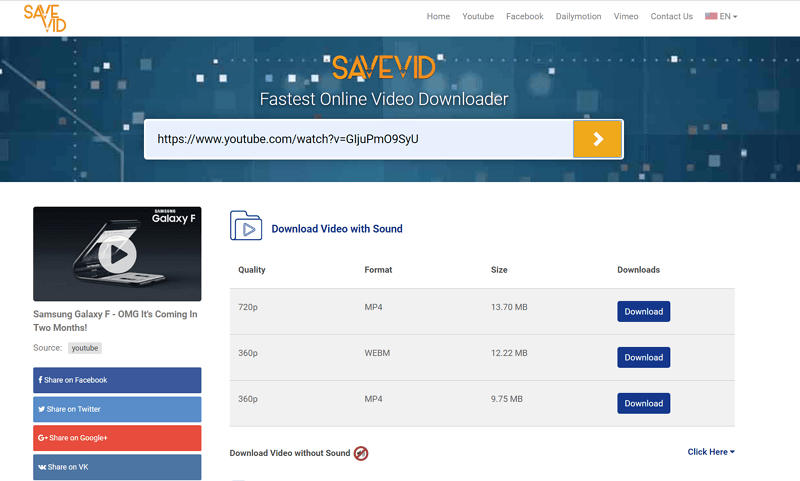Viewport: 800px width, 481px height.
Task: Click the Size column header
Action: point(499,270)
